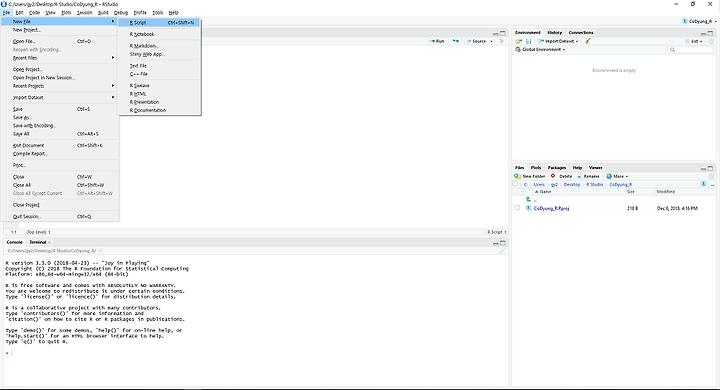Image resolution: width=720 pixels, height=390 pixels.
Task: Select the Files tab
Action: coord(519,168)
